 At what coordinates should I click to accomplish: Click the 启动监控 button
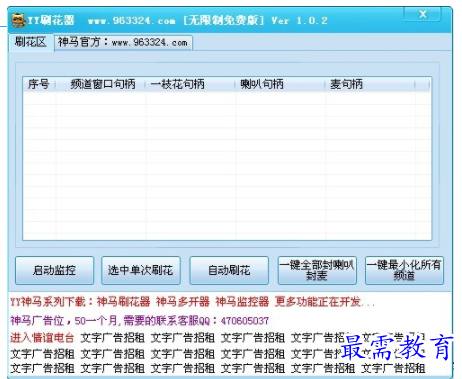54,270
